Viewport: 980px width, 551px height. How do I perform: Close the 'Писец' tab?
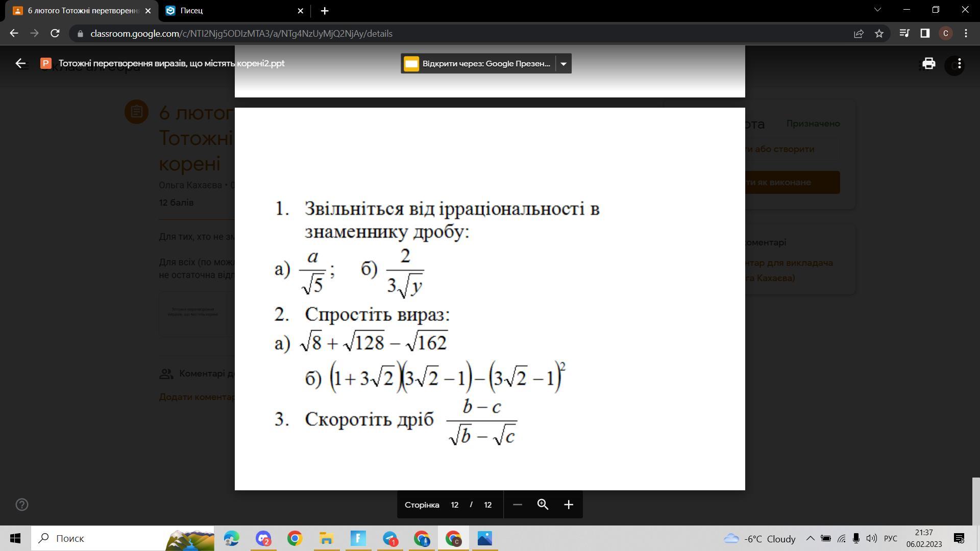pos(301,10)
